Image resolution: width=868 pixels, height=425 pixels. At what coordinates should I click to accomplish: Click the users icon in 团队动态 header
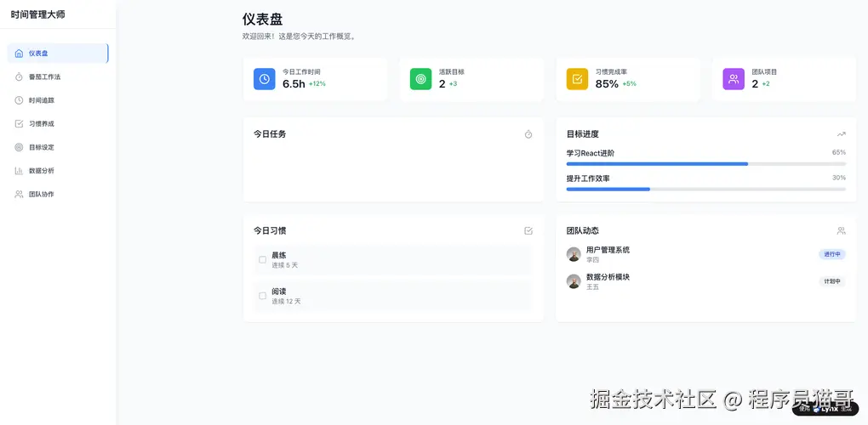(842, 231)
